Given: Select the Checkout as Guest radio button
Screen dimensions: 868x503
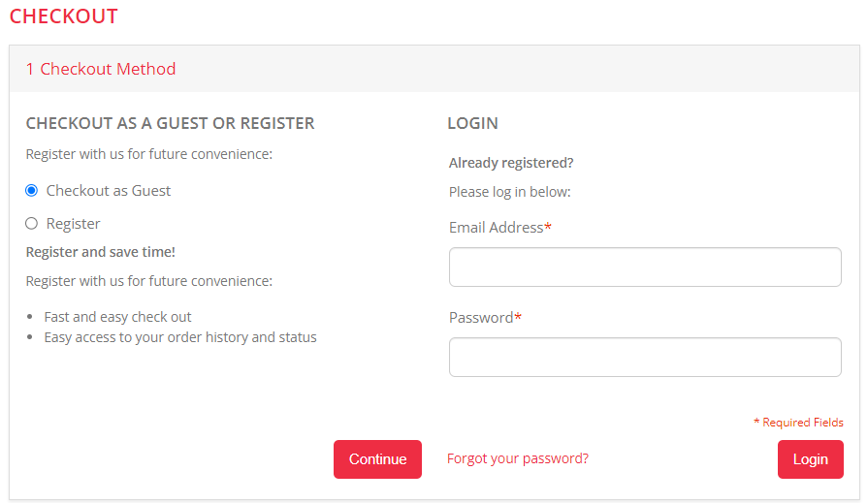Looking at the screenshot, I should tap(32, 191).
